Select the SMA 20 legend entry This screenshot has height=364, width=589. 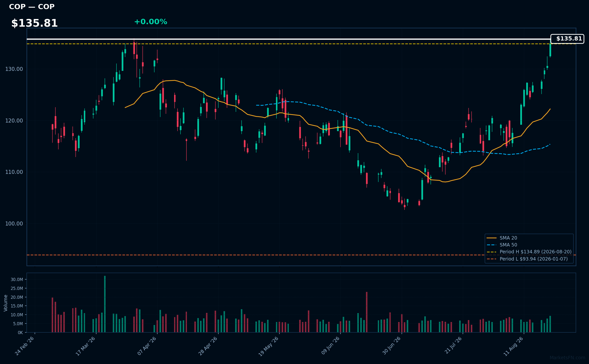(502, 238)
